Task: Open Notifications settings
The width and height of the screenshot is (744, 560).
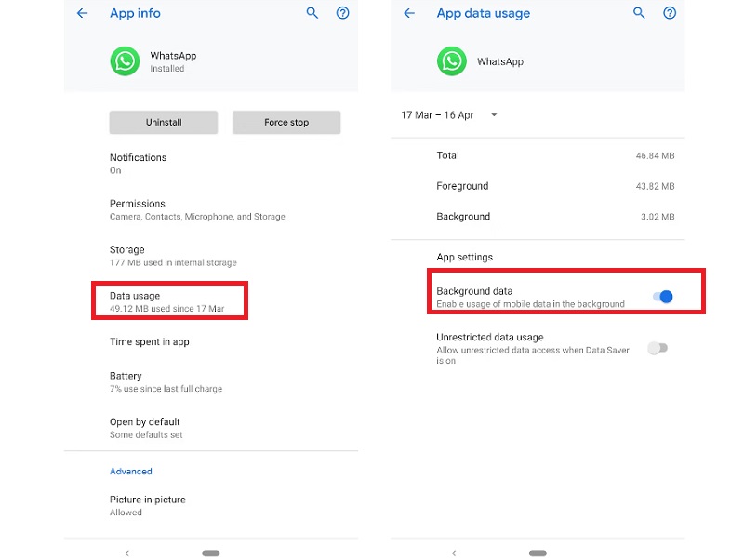Action: point(139,164)
